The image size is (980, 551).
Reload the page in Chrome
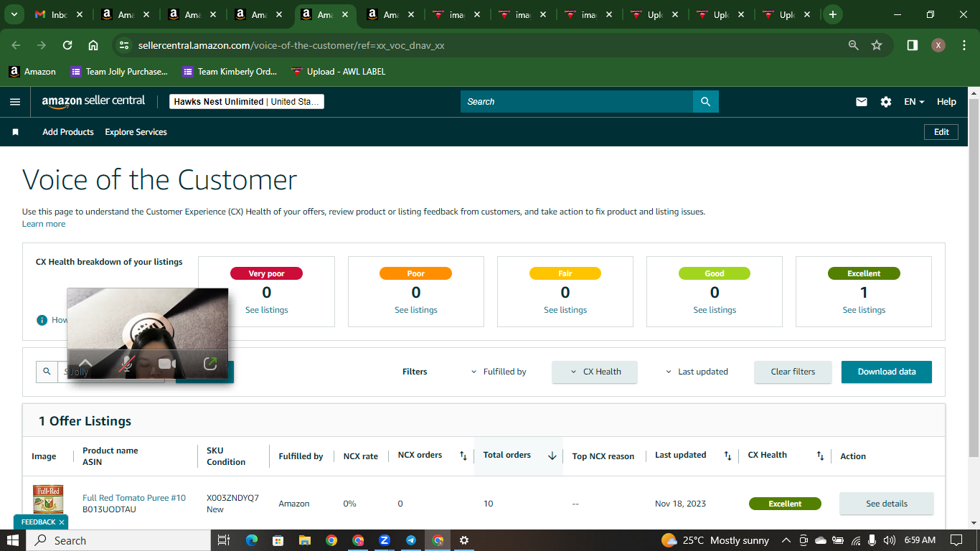(67, 45)
